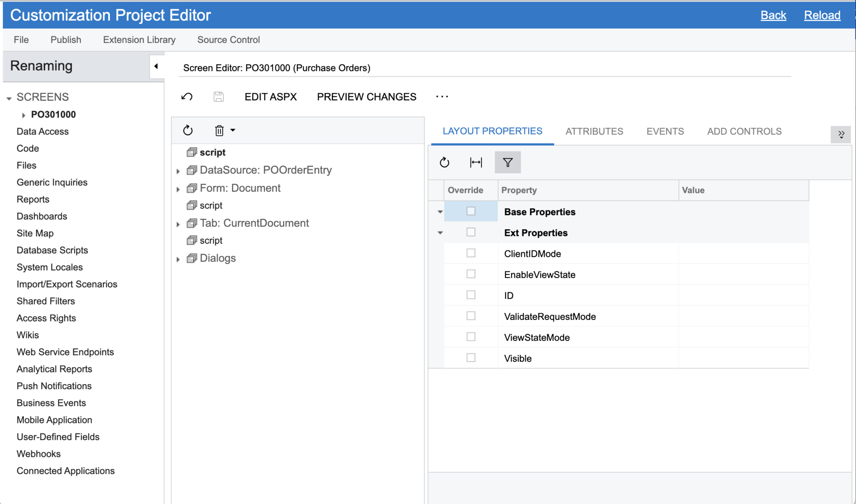The image size is (856, 504).
Task: Click the save icon in the Screen Editor toolbar
Action: (218, 96)
